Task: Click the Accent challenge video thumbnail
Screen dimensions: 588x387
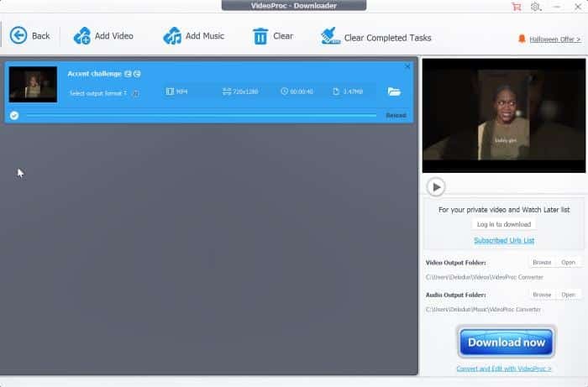Action: (33, 84)
